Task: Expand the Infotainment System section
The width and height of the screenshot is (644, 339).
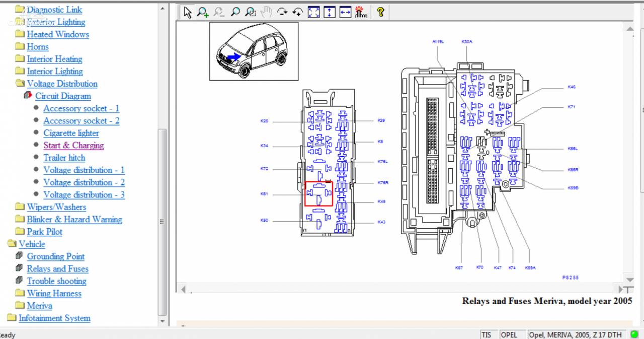Action: (x=54, y=318)
